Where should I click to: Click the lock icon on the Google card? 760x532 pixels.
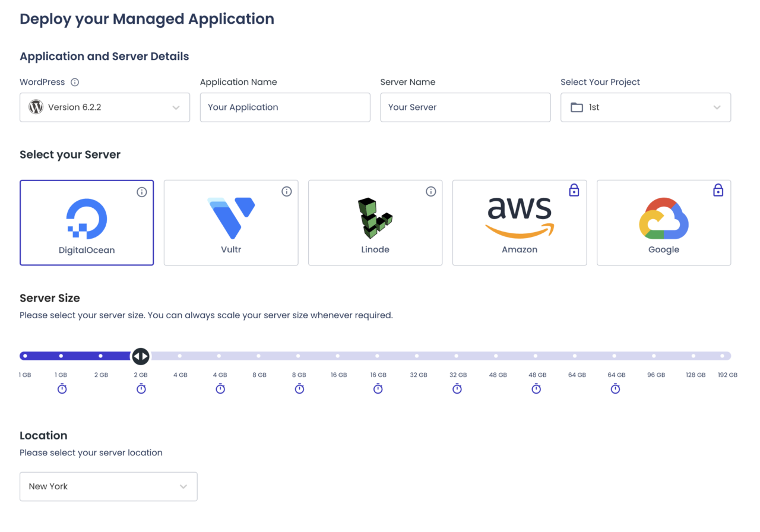tap(718, 190)
